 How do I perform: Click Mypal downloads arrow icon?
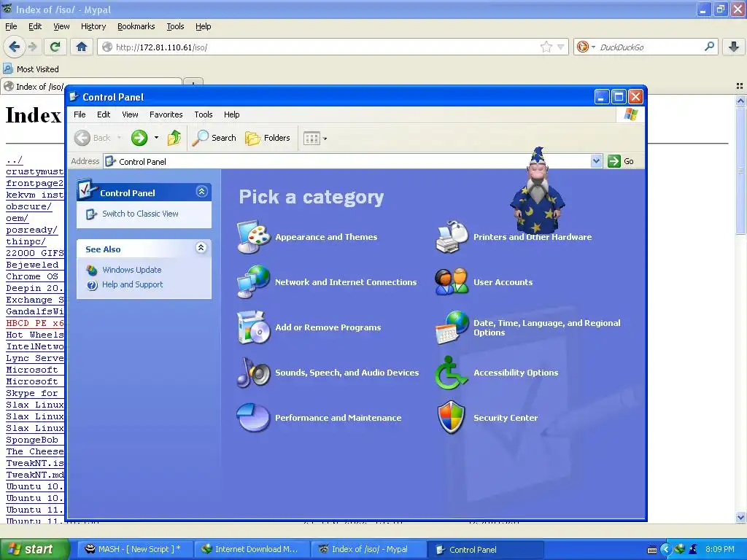tap(734, 47)
